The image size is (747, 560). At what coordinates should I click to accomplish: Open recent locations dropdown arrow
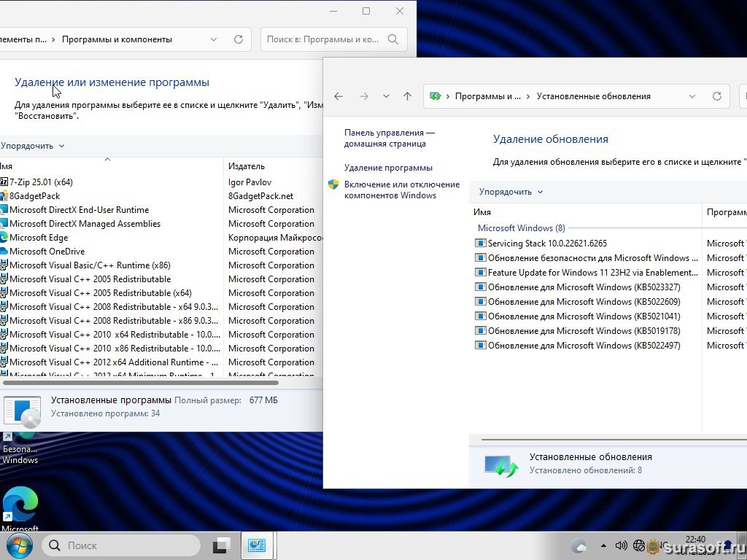point(386,96)
